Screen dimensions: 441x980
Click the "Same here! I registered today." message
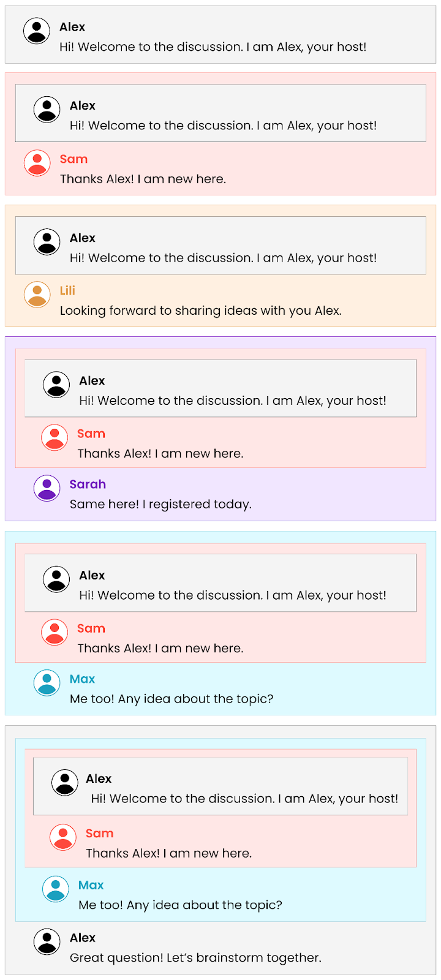[x=160, y=504]
